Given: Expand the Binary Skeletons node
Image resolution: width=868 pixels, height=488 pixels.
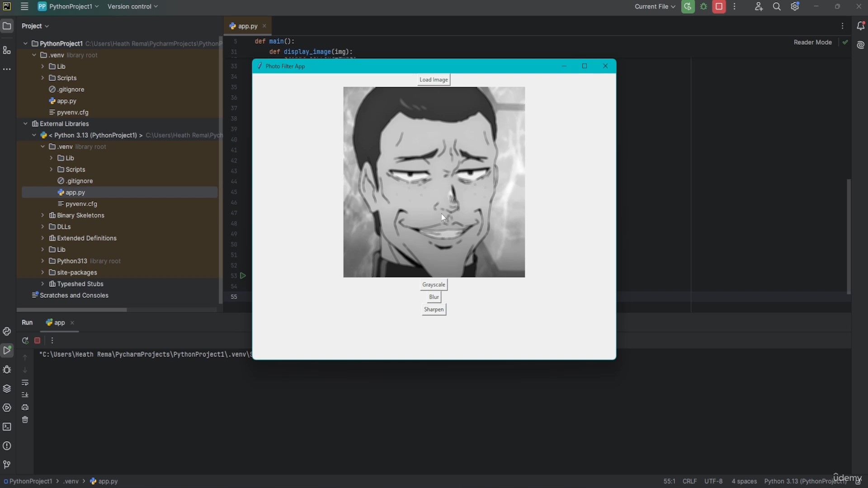Looking at the screenshot, I should (42, 215).
